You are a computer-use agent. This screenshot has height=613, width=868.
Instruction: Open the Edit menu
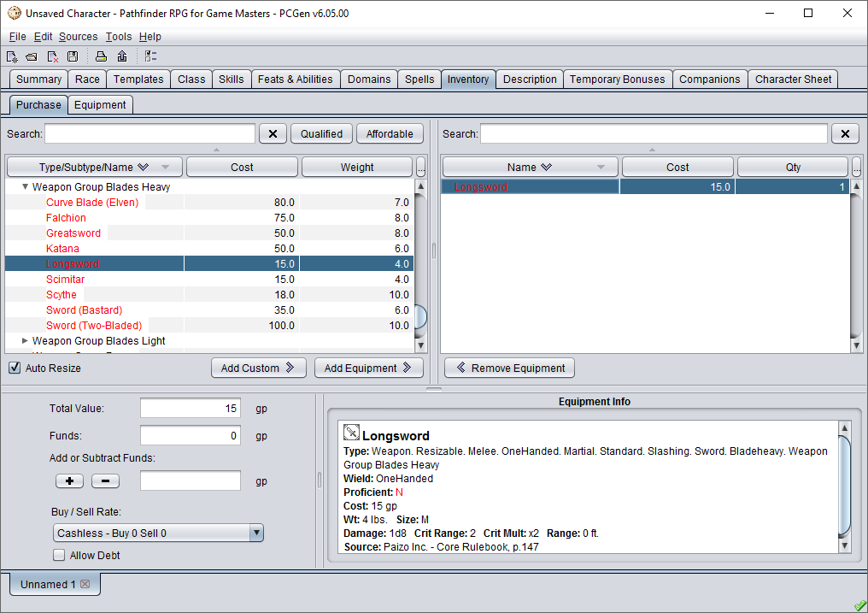[44, 37]
